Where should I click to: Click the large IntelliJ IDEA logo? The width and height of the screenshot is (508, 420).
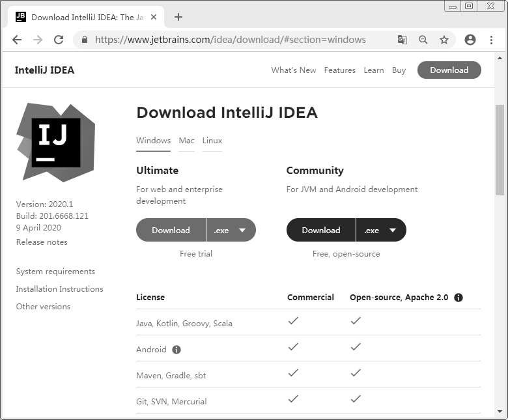click(x=56, y=143)
